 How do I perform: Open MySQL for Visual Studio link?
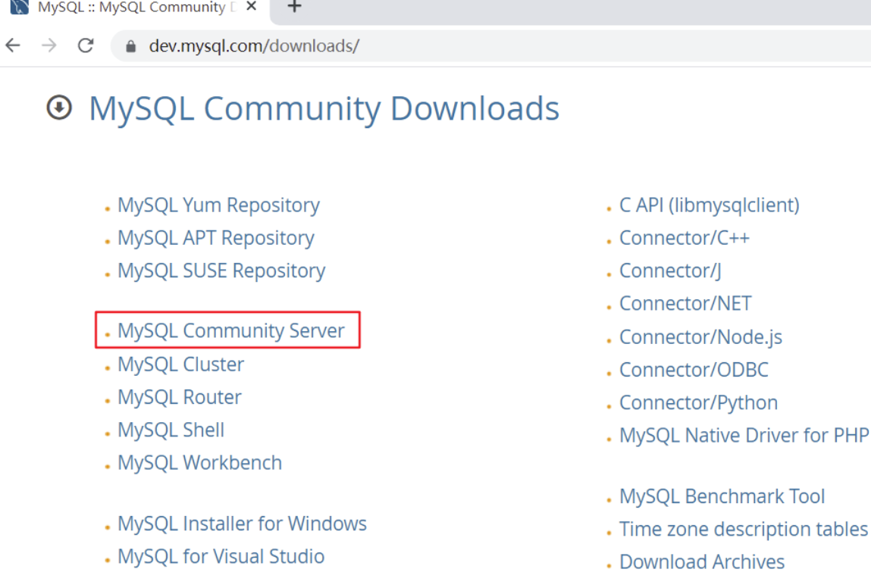pyautogui.click(x=221, y=556)
